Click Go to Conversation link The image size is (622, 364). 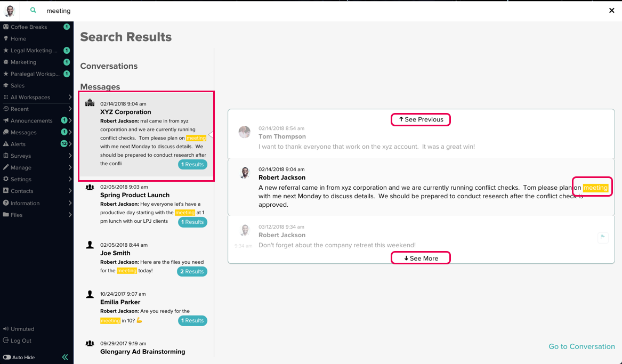581,346
